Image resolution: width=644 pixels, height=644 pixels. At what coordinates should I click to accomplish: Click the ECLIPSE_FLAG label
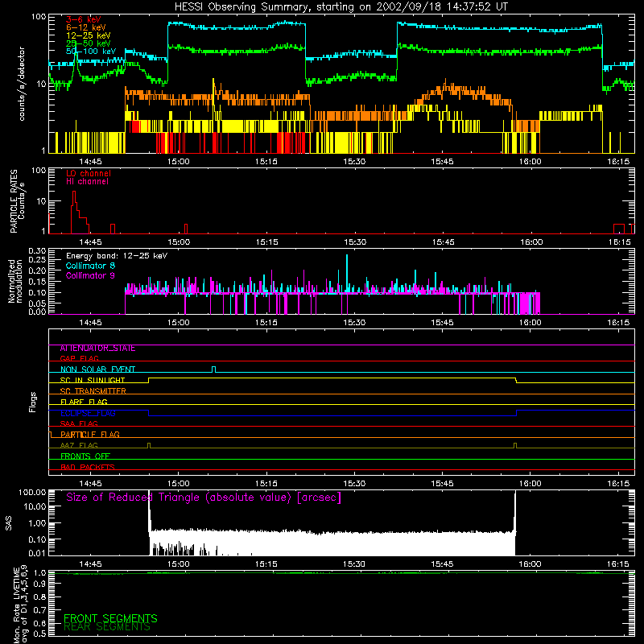click(x=88, y=413)
